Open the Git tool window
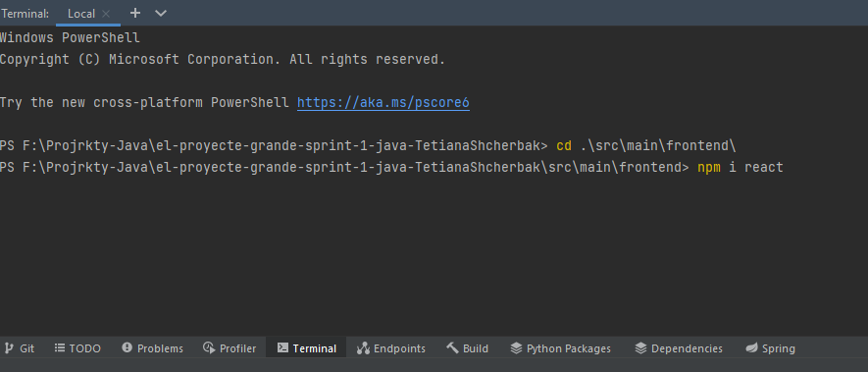The image size is (868, 372). (x=19, y=348)
